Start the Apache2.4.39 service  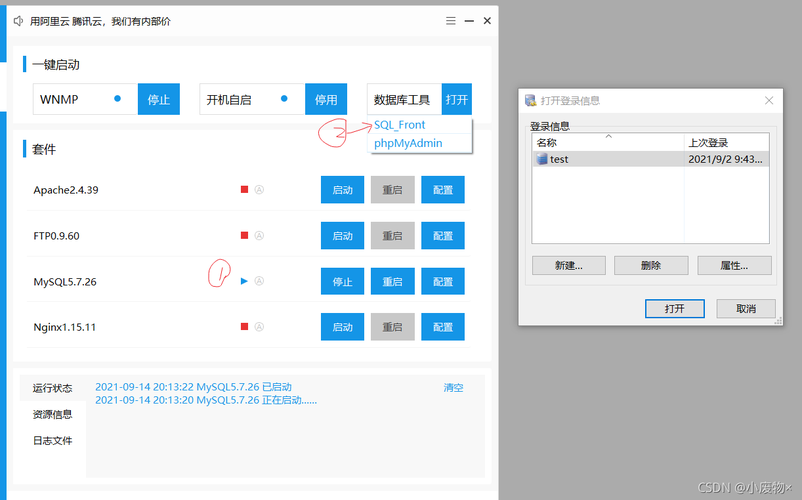point(342,190)
